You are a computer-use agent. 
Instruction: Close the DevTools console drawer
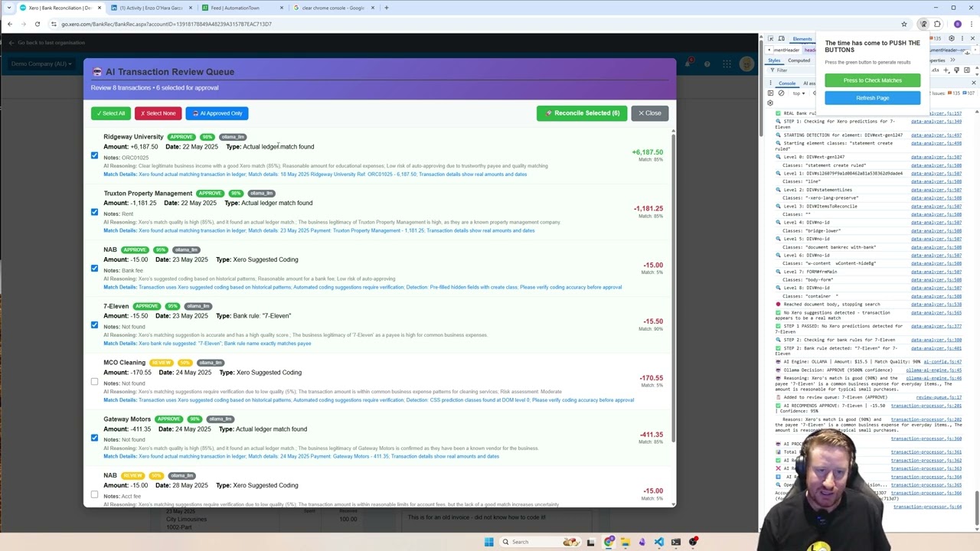point(973,83)
